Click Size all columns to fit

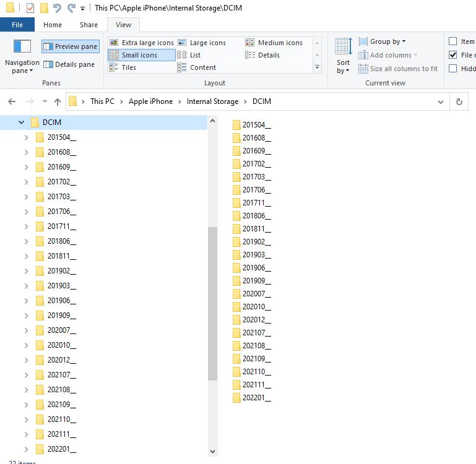coord(398,69)
